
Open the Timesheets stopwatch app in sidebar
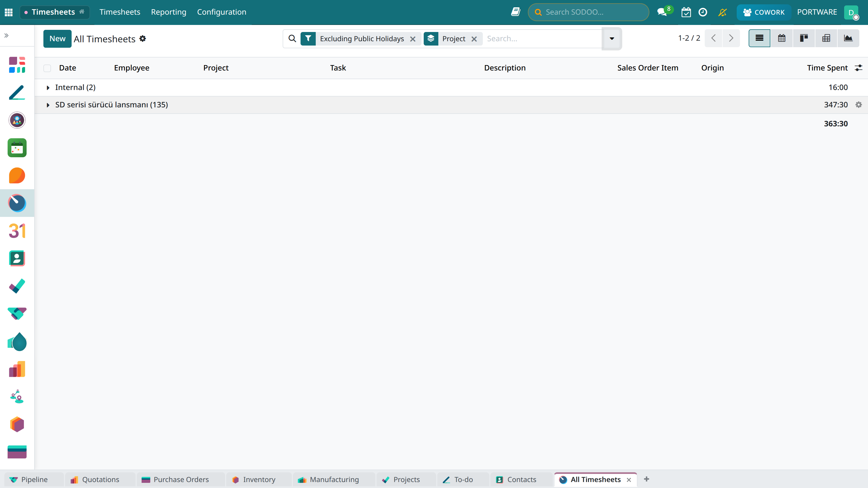[17, 203]
